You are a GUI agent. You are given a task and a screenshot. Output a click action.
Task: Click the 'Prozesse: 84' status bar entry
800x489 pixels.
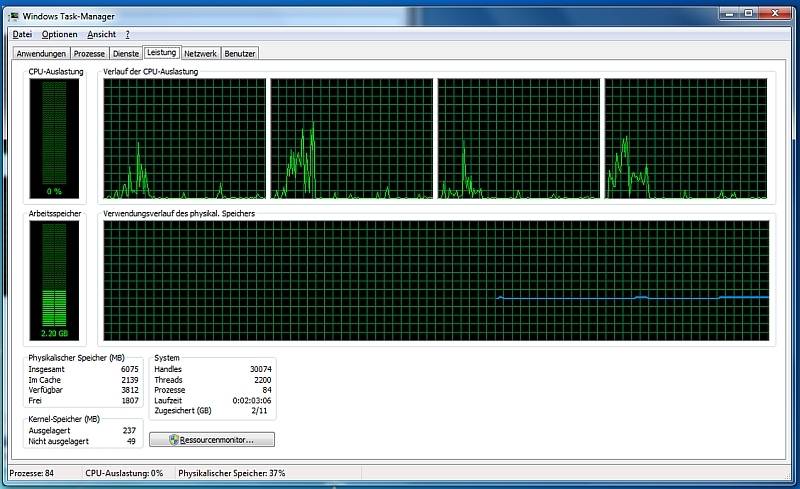click(x=32, y=473)
